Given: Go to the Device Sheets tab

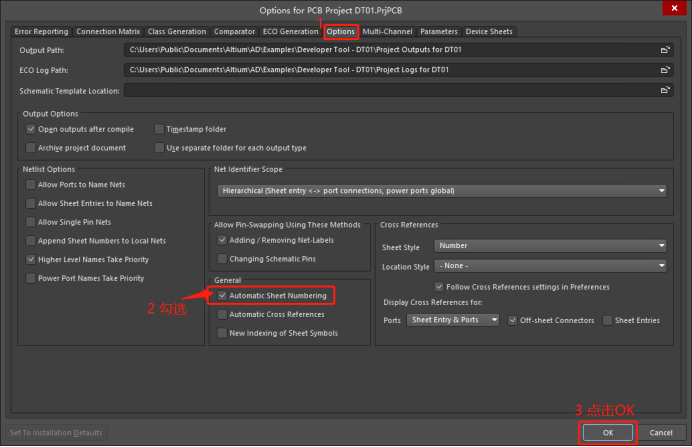Looking at the screenshot, I should pyautogui.click(x=489, y=32).
